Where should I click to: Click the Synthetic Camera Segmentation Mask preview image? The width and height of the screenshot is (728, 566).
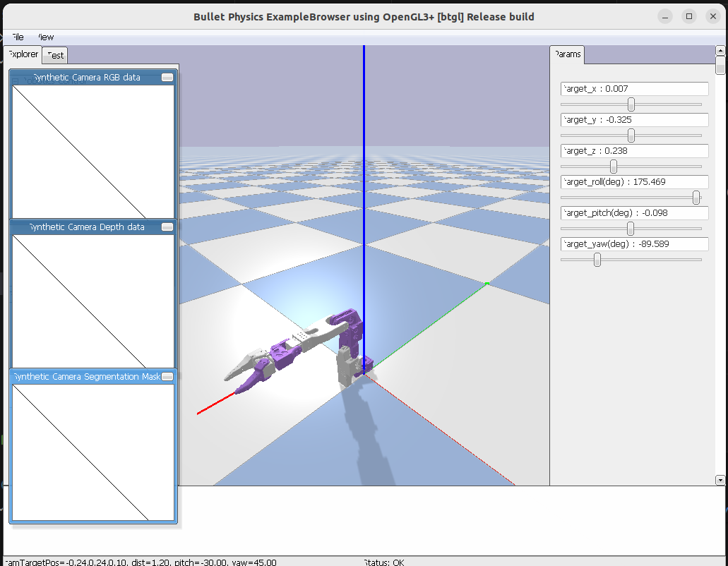pyautogui.click(x=93, y=452)
